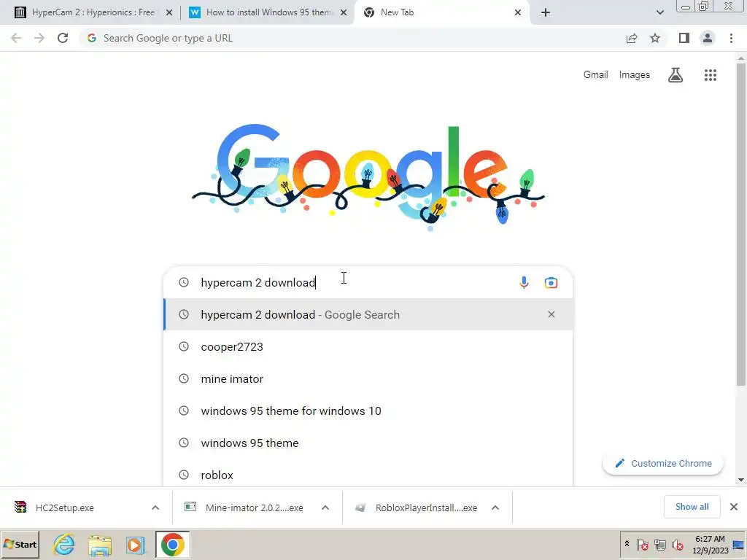Open the tab search dropdown arrow
747x560 pixels.
(x=659, y=12)
